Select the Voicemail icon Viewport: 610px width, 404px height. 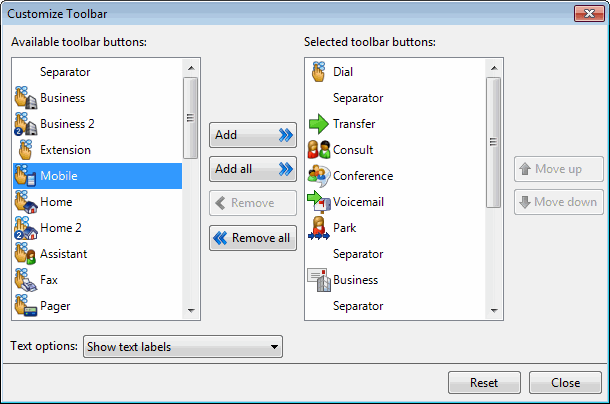tap(319, 202)
